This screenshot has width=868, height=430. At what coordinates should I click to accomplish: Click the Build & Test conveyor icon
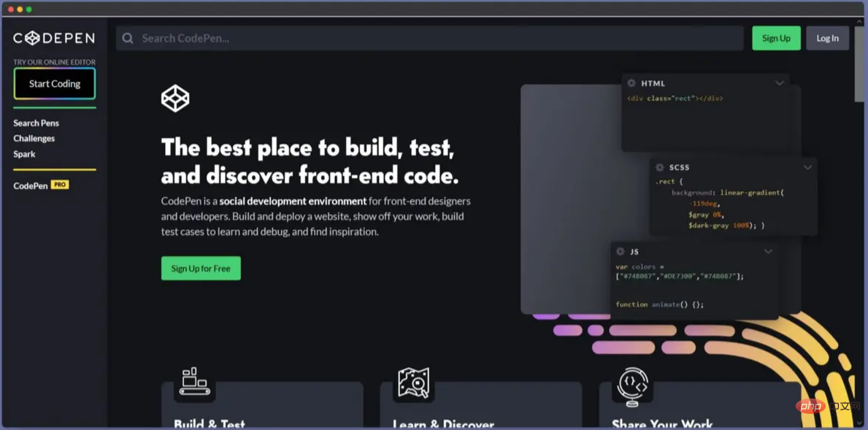click(x=194, y=381)
